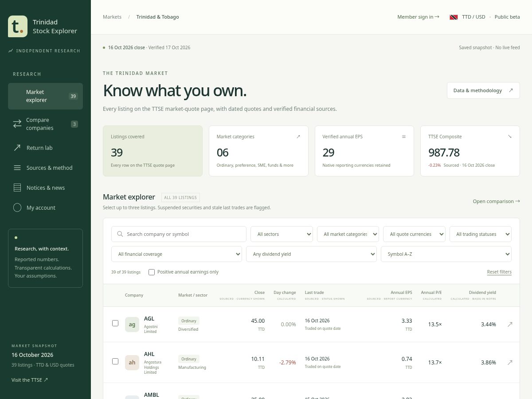Click the Trinidad flag icon in header
Image resolution: width=532 pixels, height=399 pixels.
(x=454, y=17)
